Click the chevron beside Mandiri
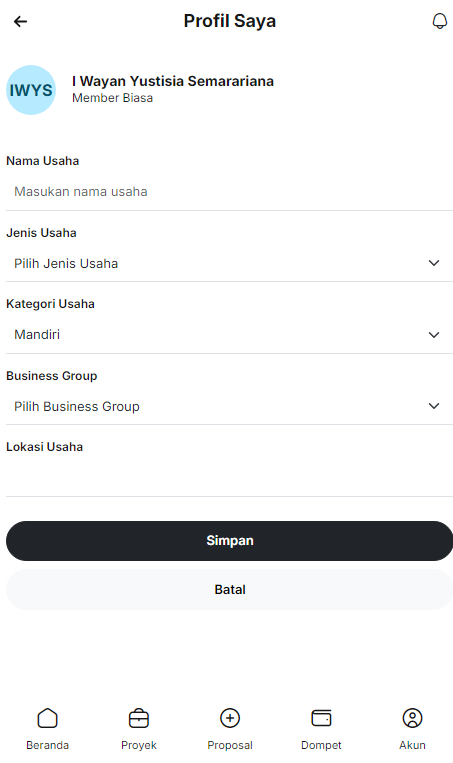 click(x=434, y=335)
